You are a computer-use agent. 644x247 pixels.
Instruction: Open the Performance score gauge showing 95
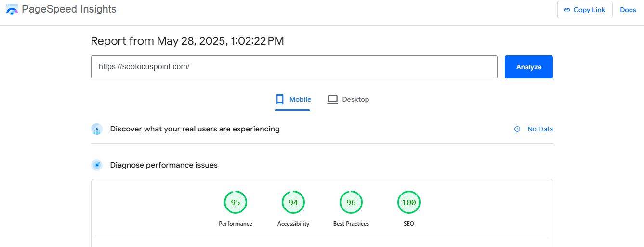point(236,203)
